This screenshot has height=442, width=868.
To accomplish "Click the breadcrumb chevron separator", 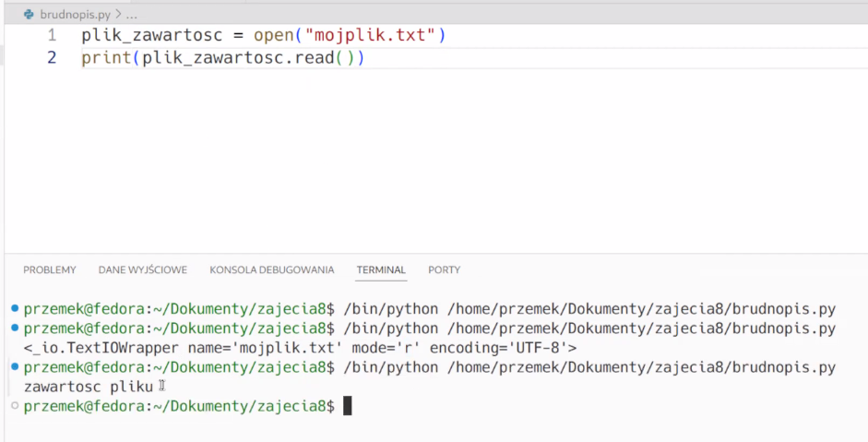I will (118, 15).
